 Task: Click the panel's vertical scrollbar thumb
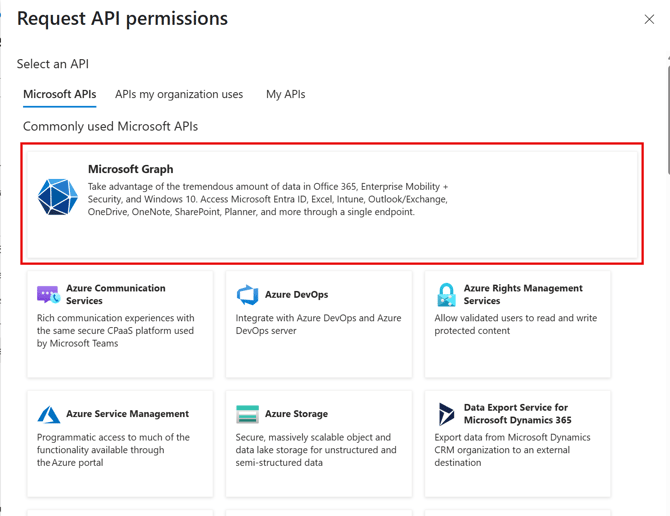[668, 120]
